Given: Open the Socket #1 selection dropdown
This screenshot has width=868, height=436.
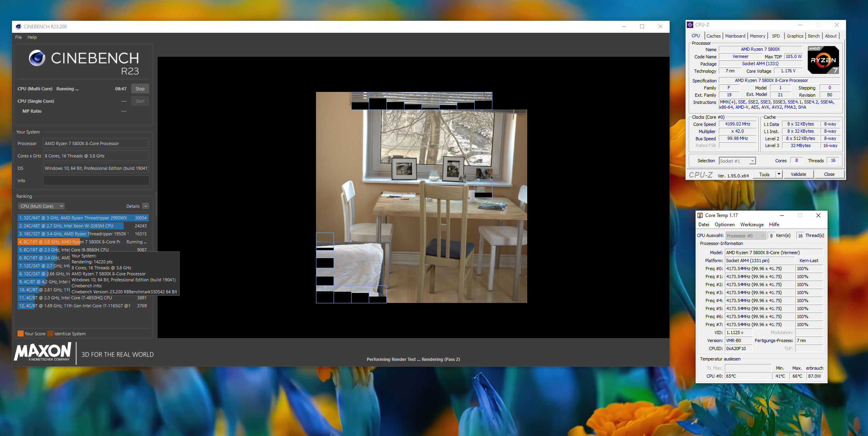Looking at the screenshot, I should tap(752, 161).
